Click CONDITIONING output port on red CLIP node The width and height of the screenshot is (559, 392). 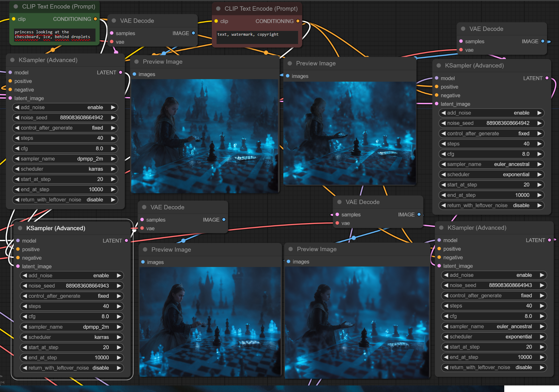point(298,21)
